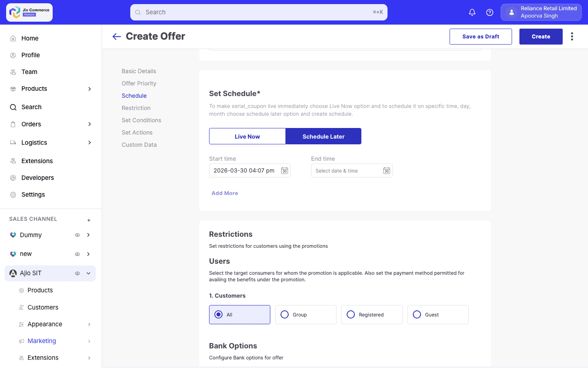
Task: Select the Group customers radio option
Action: [285, 314]
